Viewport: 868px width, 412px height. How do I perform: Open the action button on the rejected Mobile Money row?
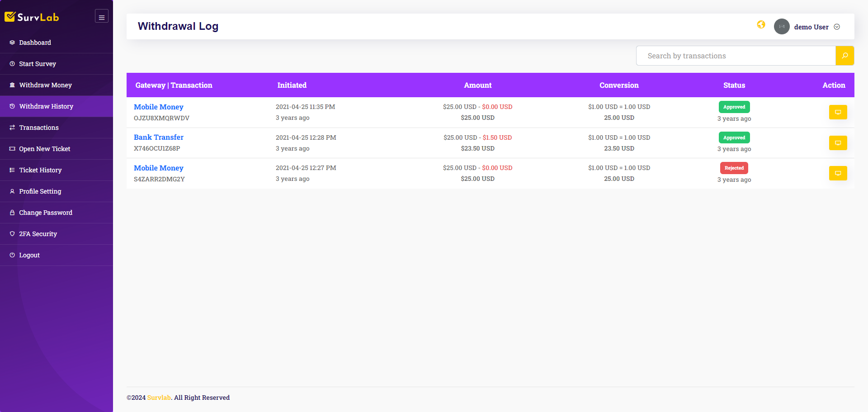838,173
